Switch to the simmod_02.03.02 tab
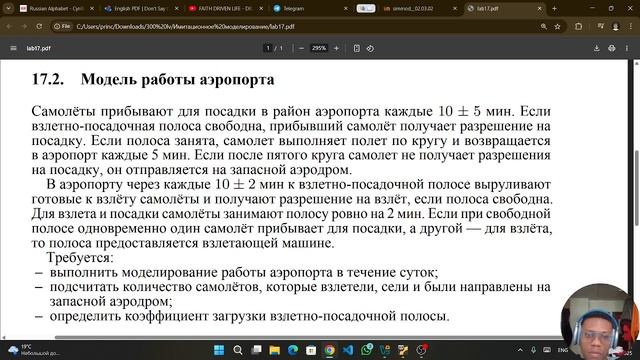 pyautogui.click(x=420, y=9)
